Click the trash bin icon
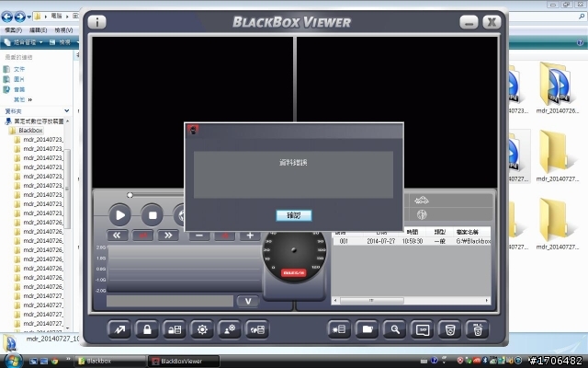This screenshot has height=368, width=588. (449, 329)
